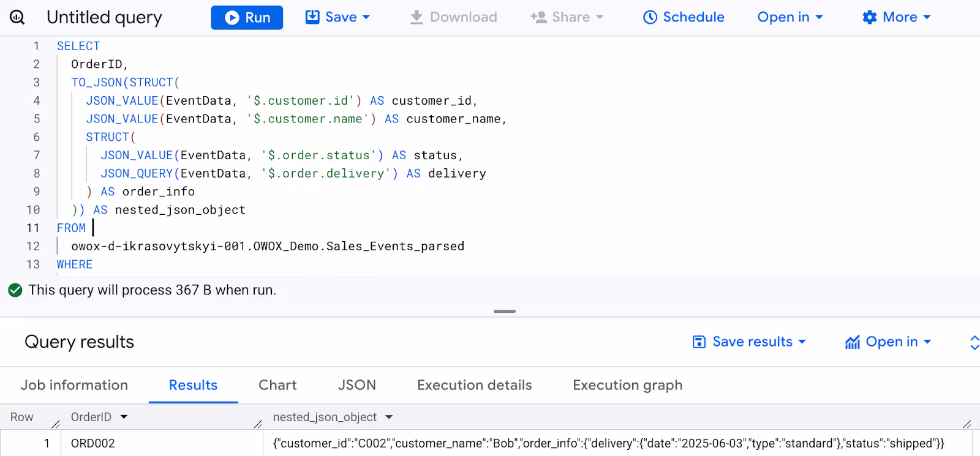Switch to the Job information tab
980x456 pixels.
tap(74, 385)
